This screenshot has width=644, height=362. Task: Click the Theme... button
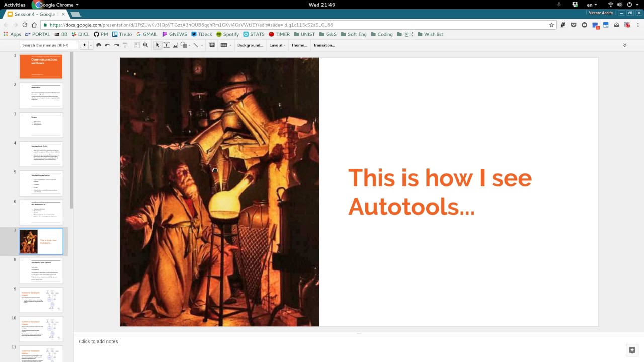(299, 45)
